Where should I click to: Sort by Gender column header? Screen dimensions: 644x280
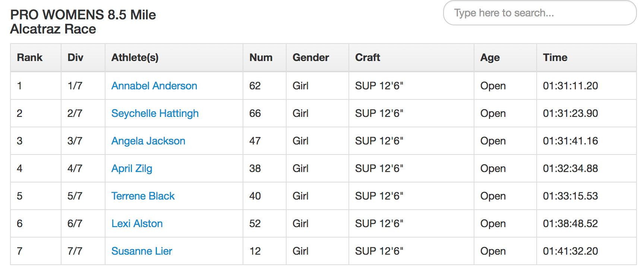[x=311, y=57]
